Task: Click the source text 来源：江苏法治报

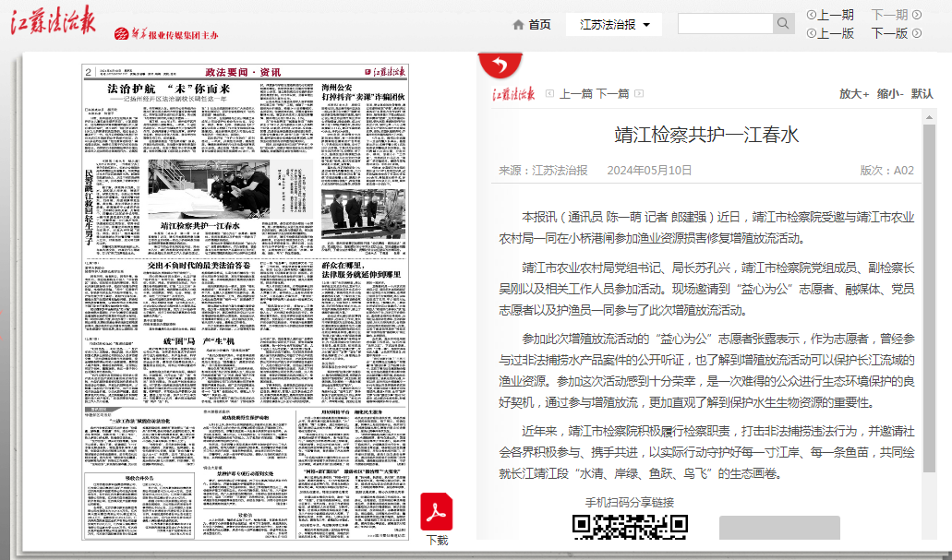Action: point(543,171)
